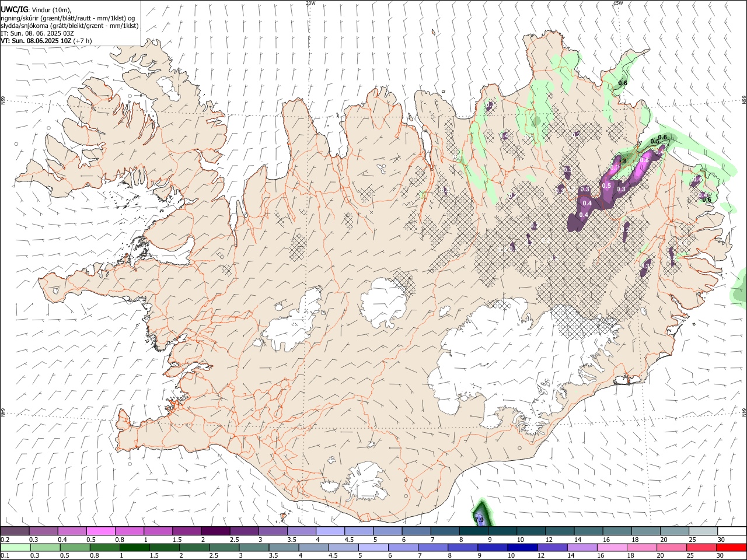Click the 'IT: Sun. 08. 06. 2025 03Z' line
Image resolution: width=747 pixels, height=560 pixels.
click(37, 33)
